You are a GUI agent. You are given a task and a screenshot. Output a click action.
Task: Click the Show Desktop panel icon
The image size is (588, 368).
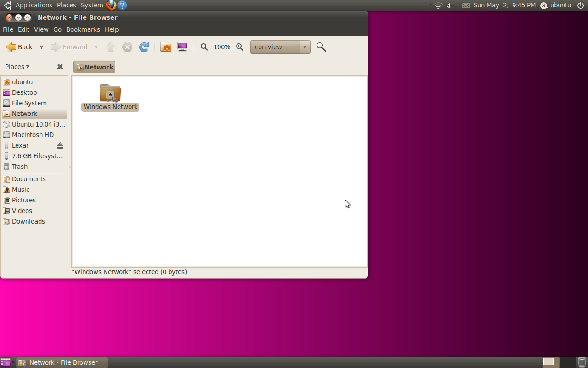point(6,362)
